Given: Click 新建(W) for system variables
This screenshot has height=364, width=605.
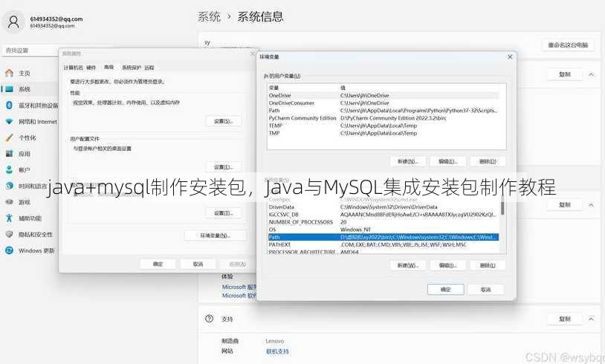Looking at the screenshot, I should pyautogui.click(x=408, y=265).
